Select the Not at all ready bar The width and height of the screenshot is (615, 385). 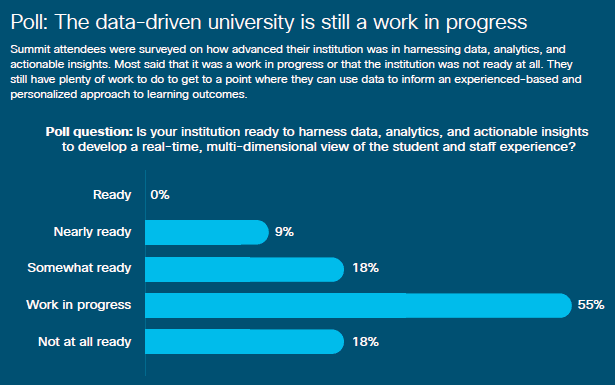(x=244, y=341)
